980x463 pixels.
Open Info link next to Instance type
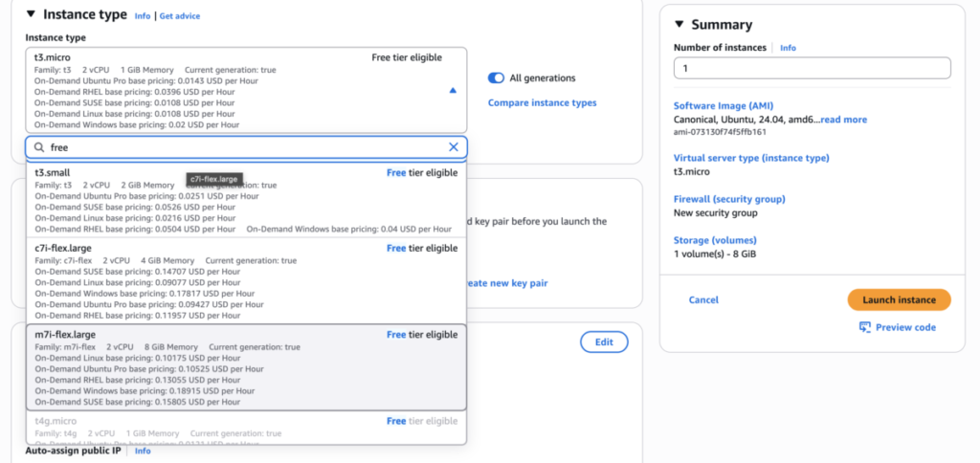(143, 16)
